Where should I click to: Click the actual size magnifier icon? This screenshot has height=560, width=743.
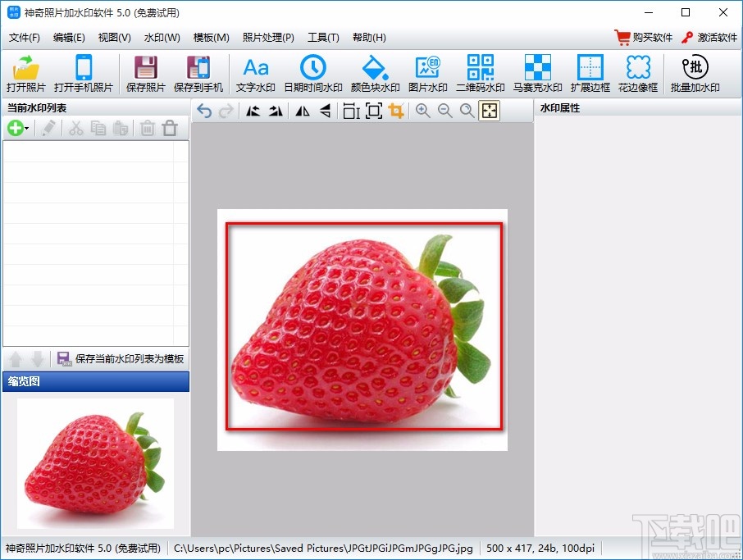[x=467, y=112]
